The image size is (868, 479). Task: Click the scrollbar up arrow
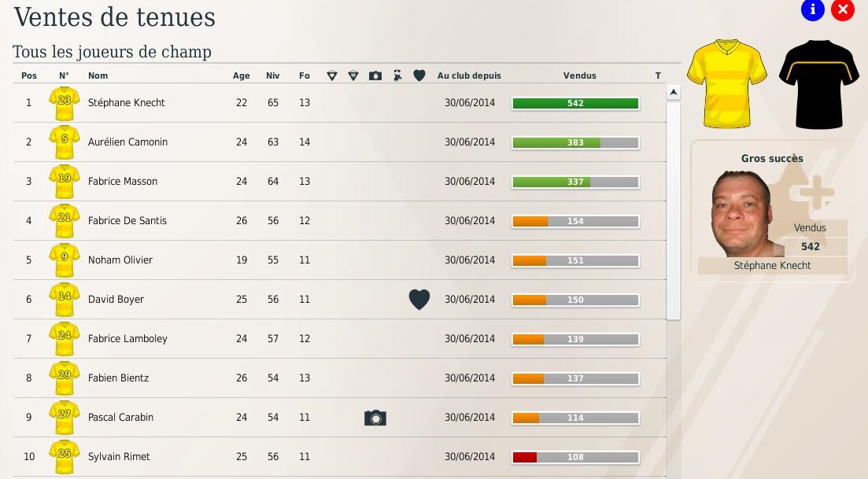point(673,92)
